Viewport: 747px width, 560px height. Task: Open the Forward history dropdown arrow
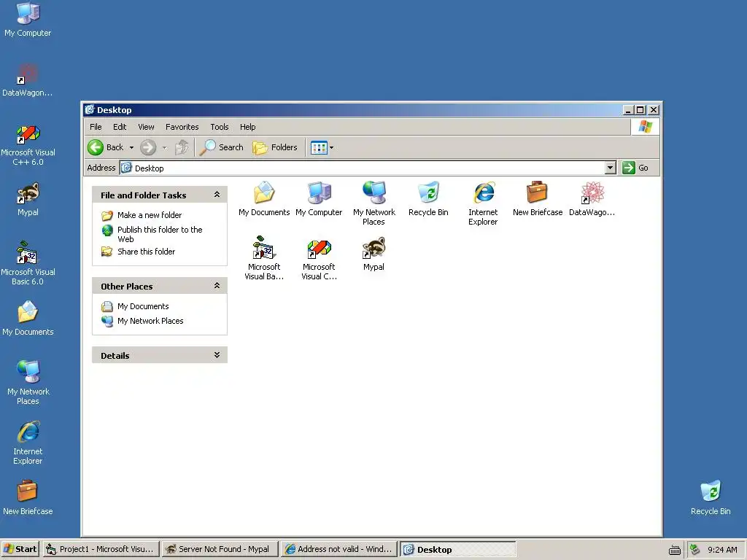[x=164, y=147]
